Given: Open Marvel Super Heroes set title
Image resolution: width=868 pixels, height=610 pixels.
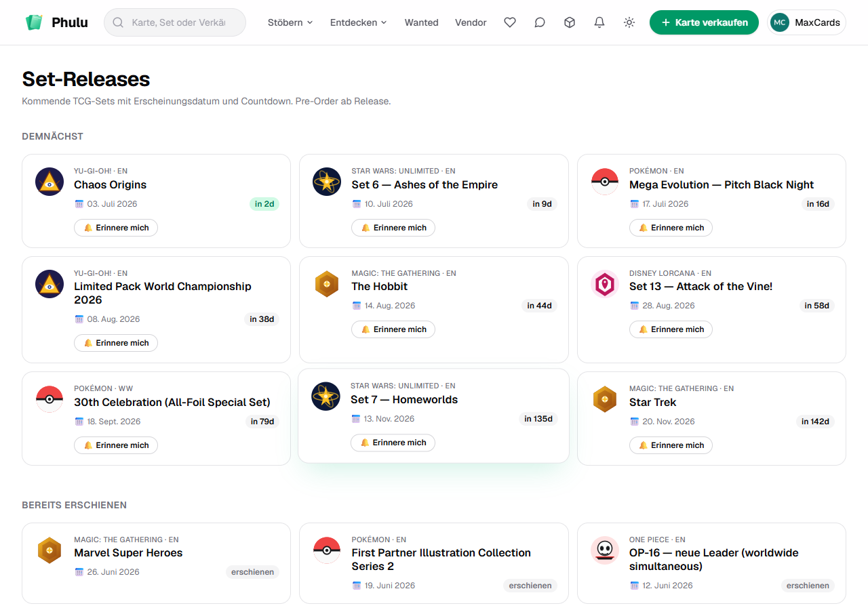Looking at the screenshot, I should click(x=128, y=553).
